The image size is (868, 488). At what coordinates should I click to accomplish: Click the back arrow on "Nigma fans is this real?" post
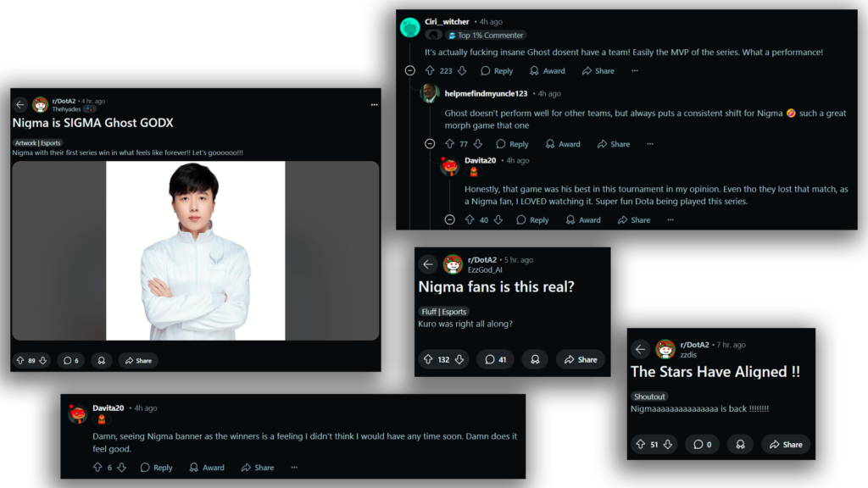(428, 264)
